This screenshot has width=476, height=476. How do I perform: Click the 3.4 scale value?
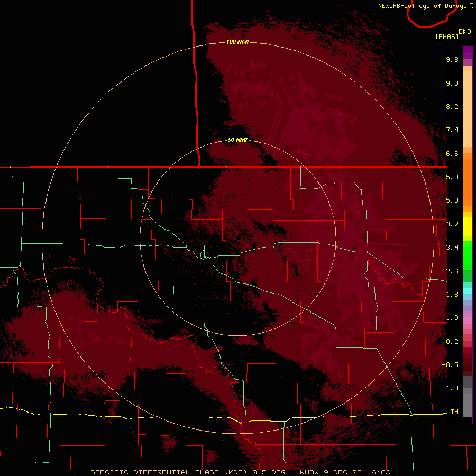point(452,248)
